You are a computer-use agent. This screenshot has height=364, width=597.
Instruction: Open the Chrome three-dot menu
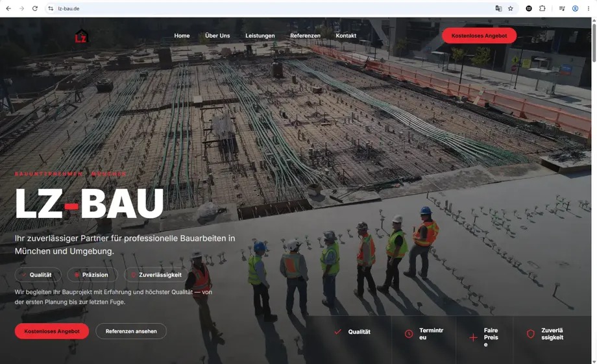click(589, 8)
